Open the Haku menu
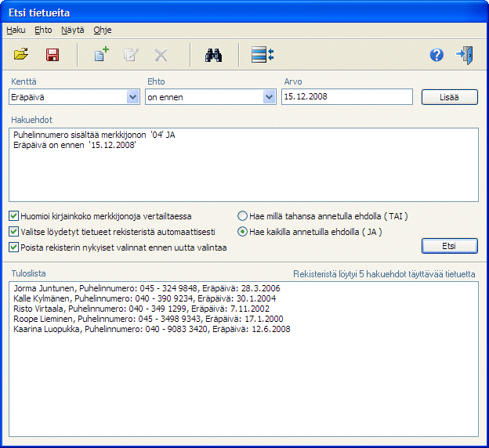 pyautogui.click(x=16, y=30)
